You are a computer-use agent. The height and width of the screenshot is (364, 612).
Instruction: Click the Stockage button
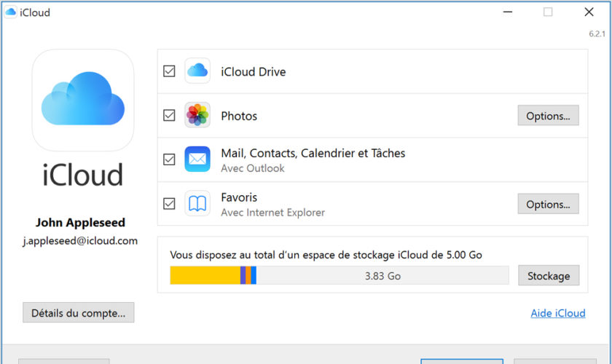(549, 276)
